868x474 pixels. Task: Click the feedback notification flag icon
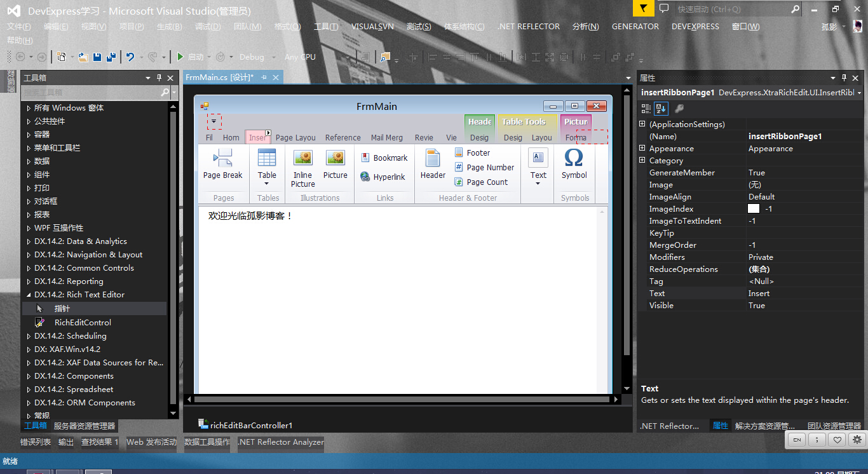click(644, 8)
